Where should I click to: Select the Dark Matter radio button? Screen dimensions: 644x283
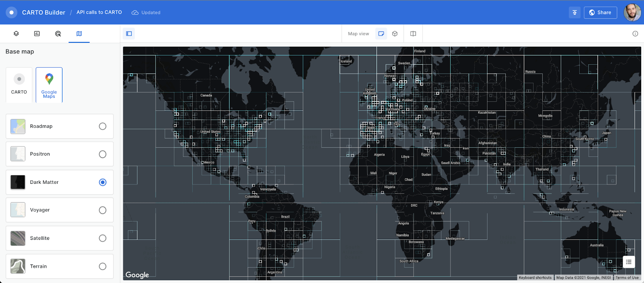[103, 182]
